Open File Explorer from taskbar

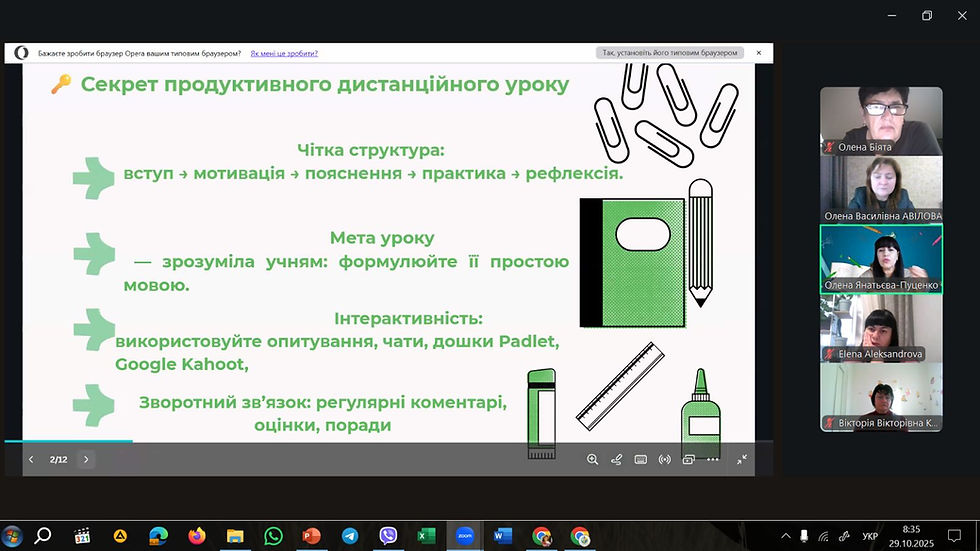tap(235, 536)
